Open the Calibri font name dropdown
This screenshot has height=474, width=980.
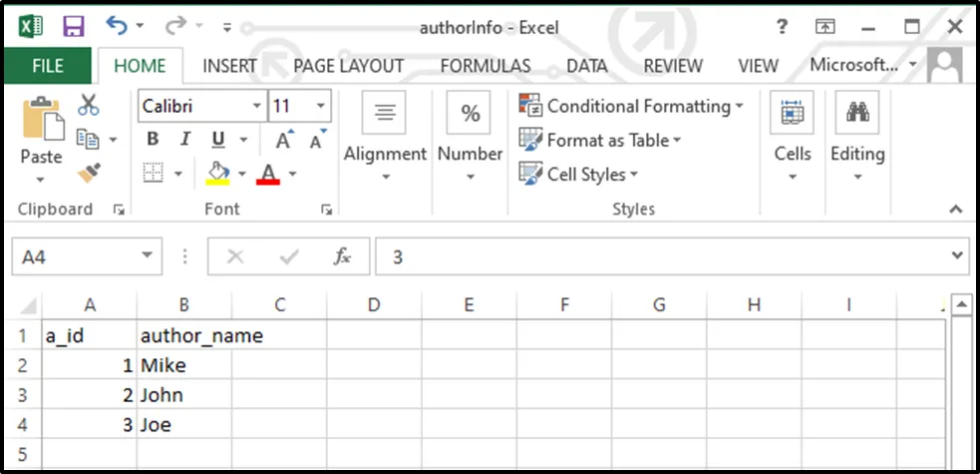[256, 106]
